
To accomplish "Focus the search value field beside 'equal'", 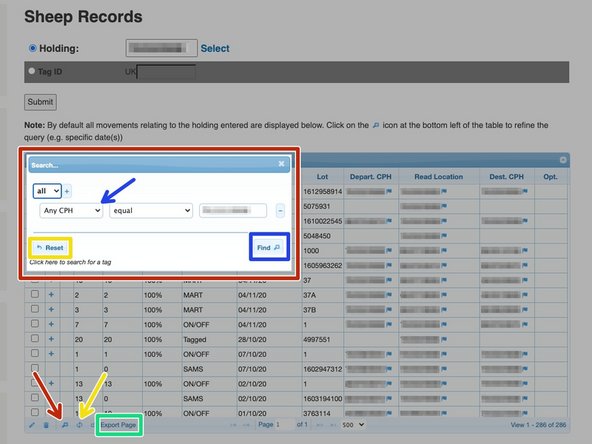I will tap(233, 210).
